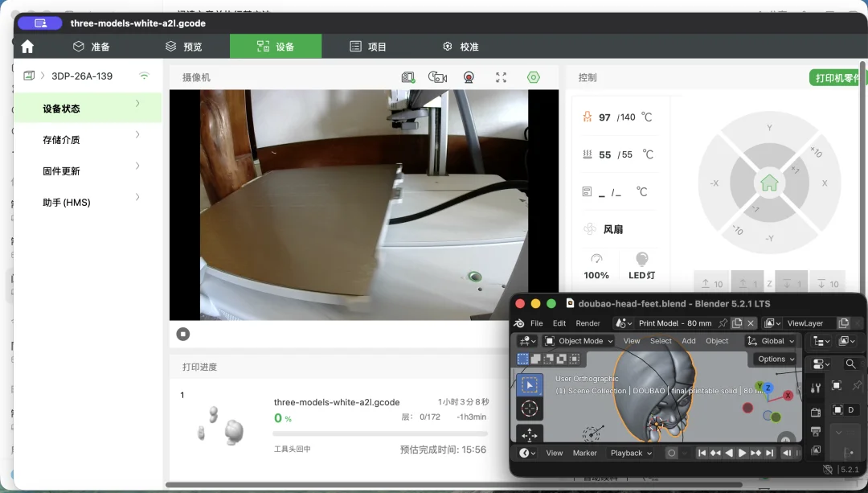
Task: Open Blender scene selector dropdown
Action: 624,323
